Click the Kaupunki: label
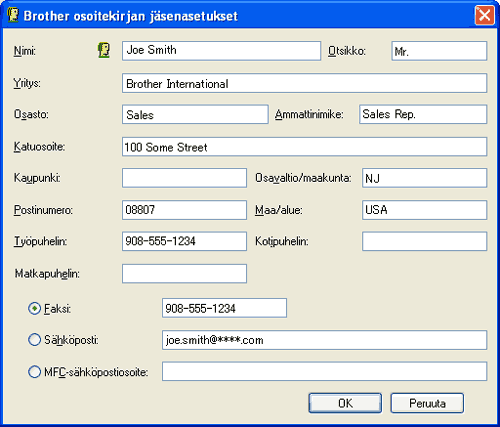The image size is (500, 427). click(x=37, y=178)
